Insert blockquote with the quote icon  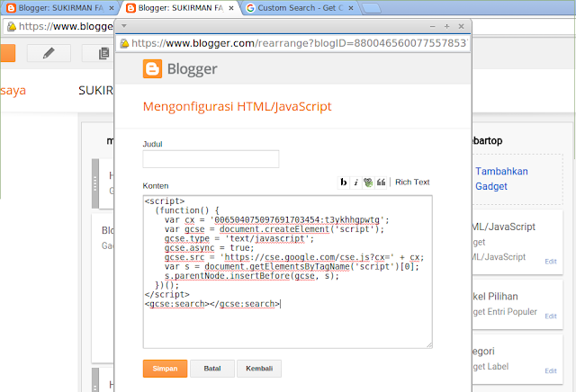tap(381, 182)
